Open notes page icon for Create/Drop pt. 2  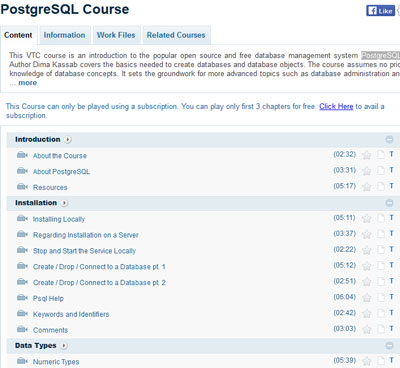[381, 282]
